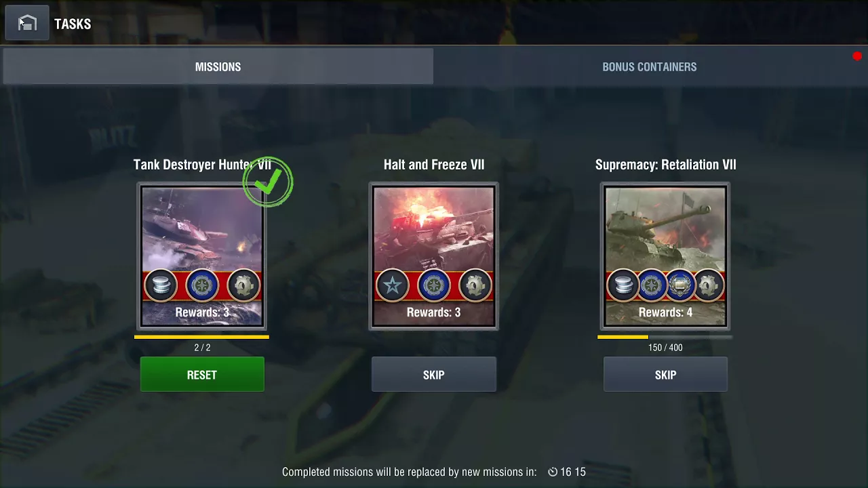This screenshot has width=868, height=488.
Task: Select the red notification dot on Bonus Containers
Action: pos(857,56)
